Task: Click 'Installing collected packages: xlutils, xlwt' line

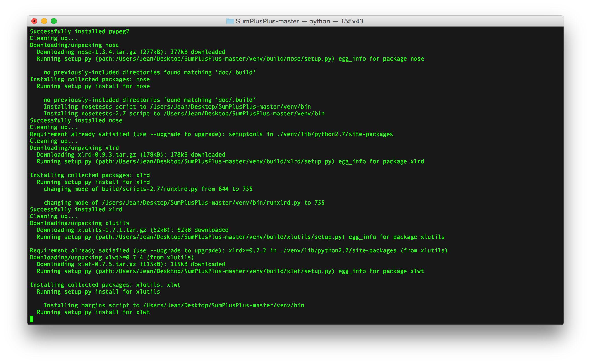Action: [x=105, y=285]
